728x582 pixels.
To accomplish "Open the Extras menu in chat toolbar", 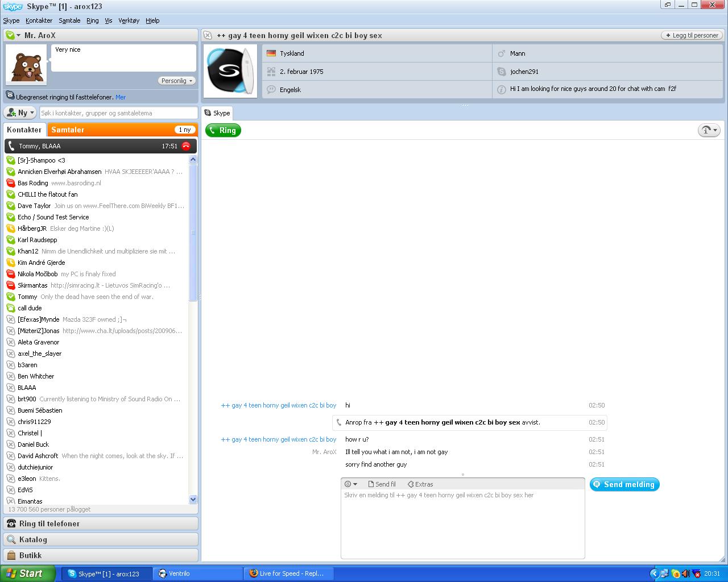I will (x=420, y=484).
